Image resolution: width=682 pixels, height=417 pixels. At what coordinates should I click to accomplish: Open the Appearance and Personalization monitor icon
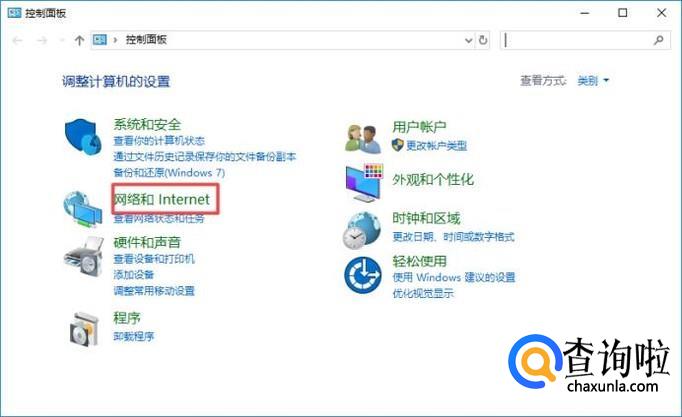tap(364, 183)
